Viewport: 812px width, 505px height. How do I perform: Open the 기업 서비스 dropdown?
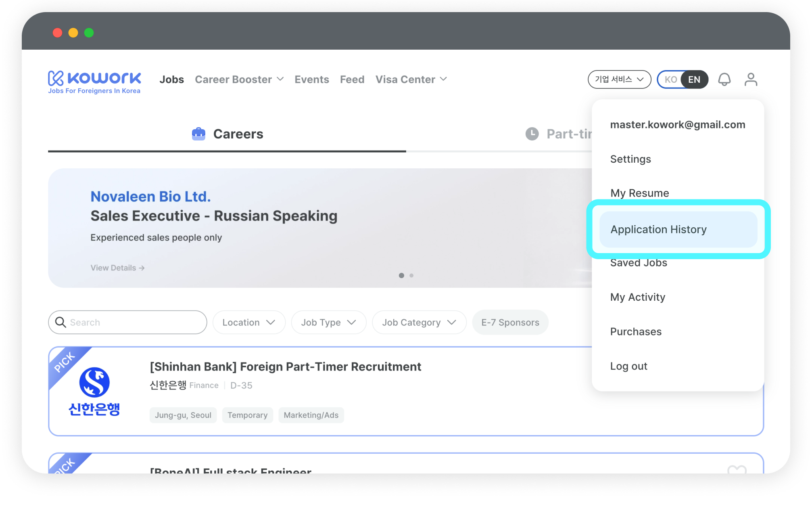(x=619, y=80)
